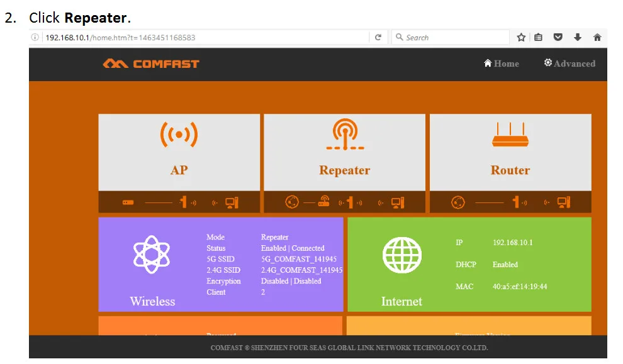Click the globe icon in Router topology strip
This screenshot has width=623, height=364.
tap(457, 202)
